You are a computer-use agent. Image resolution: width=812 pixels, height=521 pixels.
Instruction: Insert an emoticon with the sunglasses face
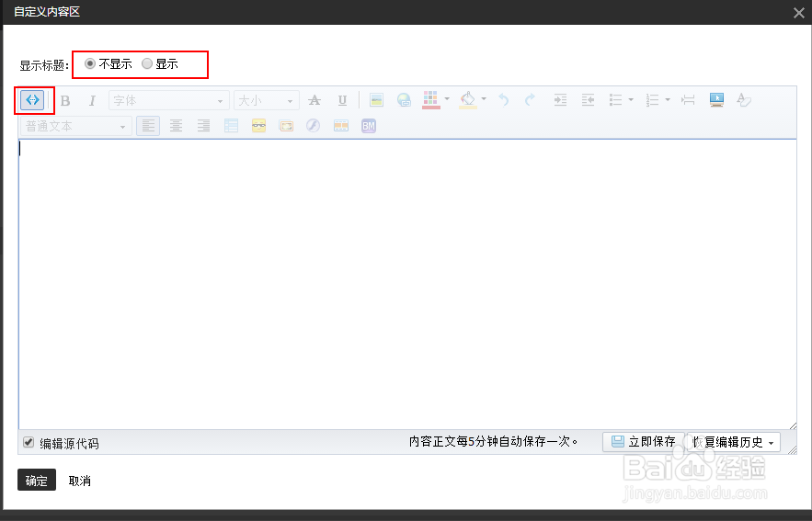click(x=259, y=126)
